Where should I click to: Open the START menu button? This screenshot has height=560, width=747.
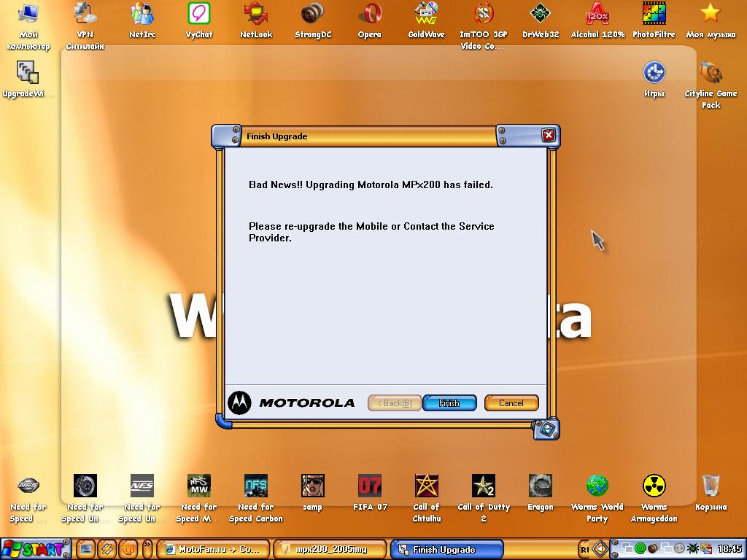(x=35, y=550)
